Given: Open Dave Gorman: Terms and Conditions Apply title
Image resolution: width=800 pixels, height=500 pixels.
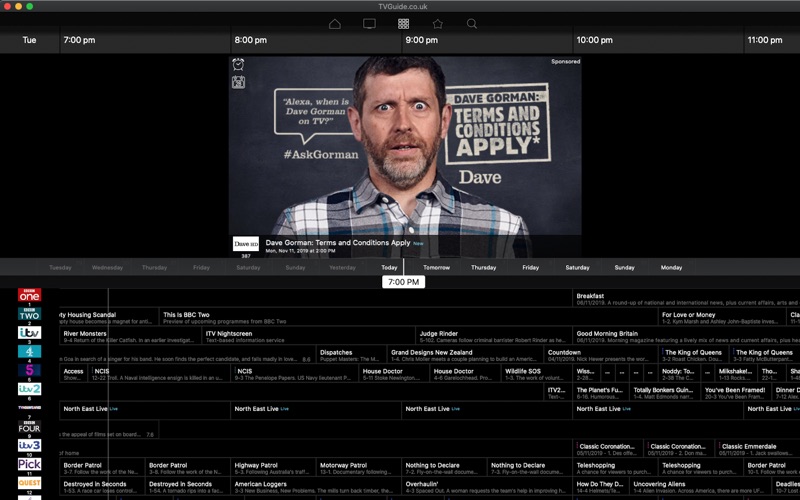Looking at the screenshot, I should (x=338, y=242).
